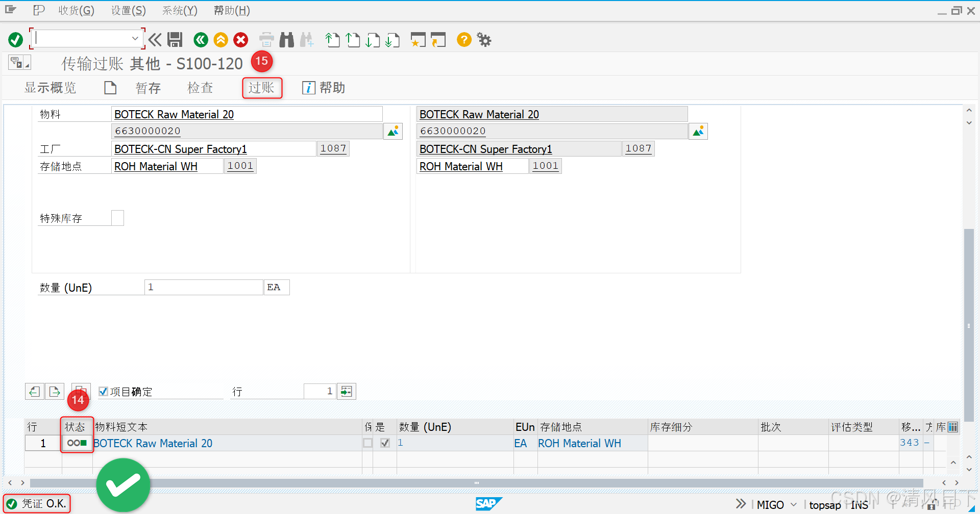The width and height of the screenshot is (980, 514).
Task: Click the 凭证 O.K. status message
Action: (x=36, y=504)
